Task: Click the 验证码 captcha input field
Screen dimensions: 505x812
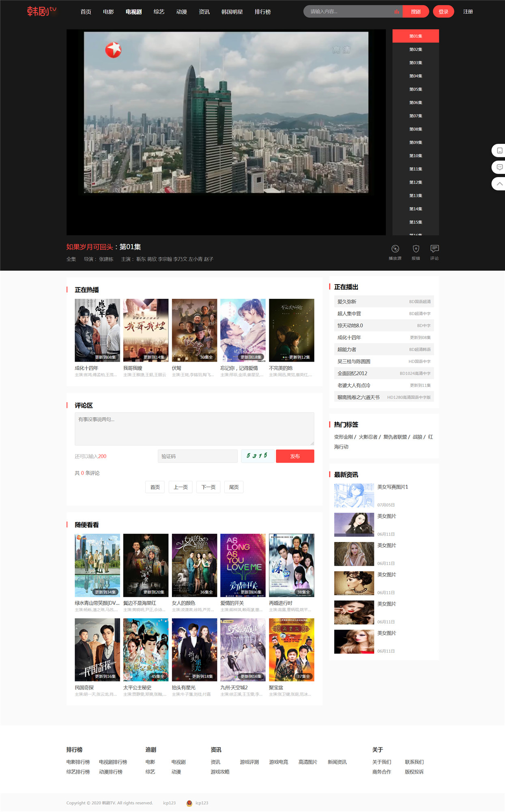Action: click(198, 456)
